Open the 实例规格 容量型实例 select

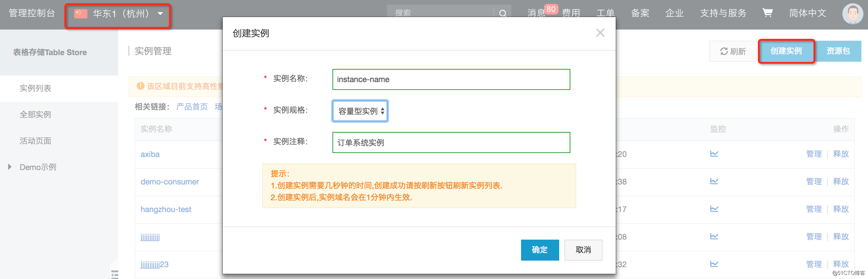(360, 111)
